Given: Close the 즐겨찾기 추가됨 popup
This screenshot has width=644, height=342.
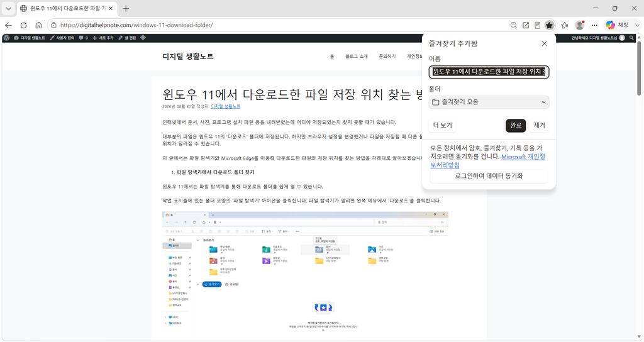Looking at the screenshot, I should point(544,43).
